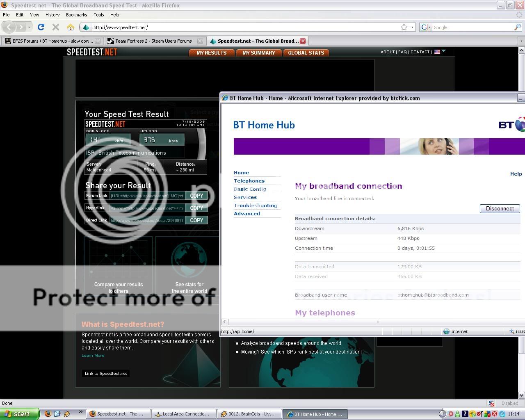
Task: Click the Google search input field
Action: 473,27
